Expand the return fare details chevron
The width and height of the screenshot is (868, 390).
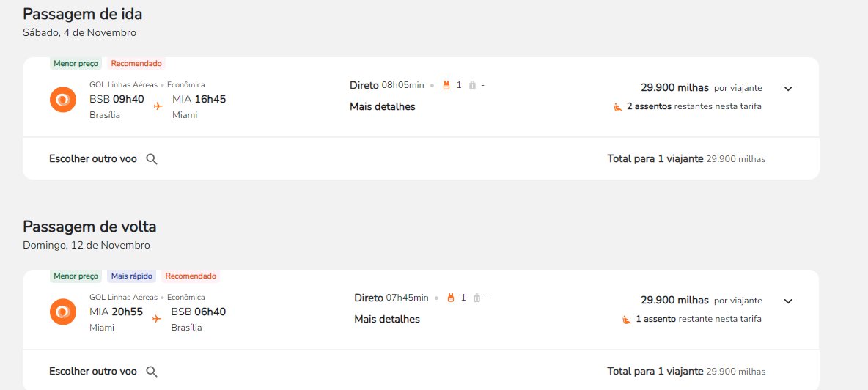(788, 301)
